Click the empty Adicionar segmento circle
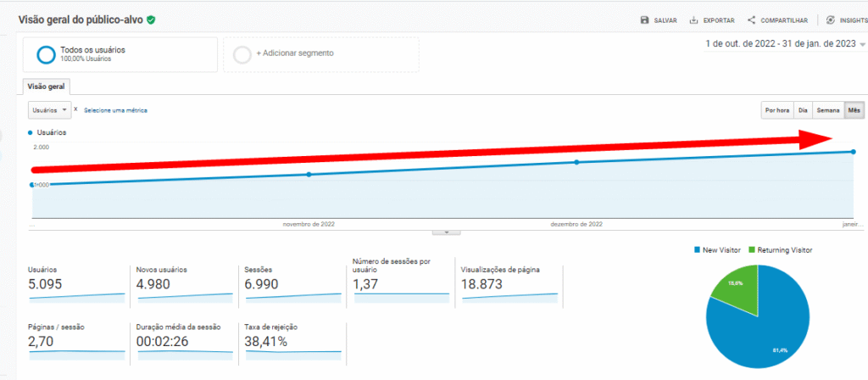868x380 pixels. [x=242, y=54]
